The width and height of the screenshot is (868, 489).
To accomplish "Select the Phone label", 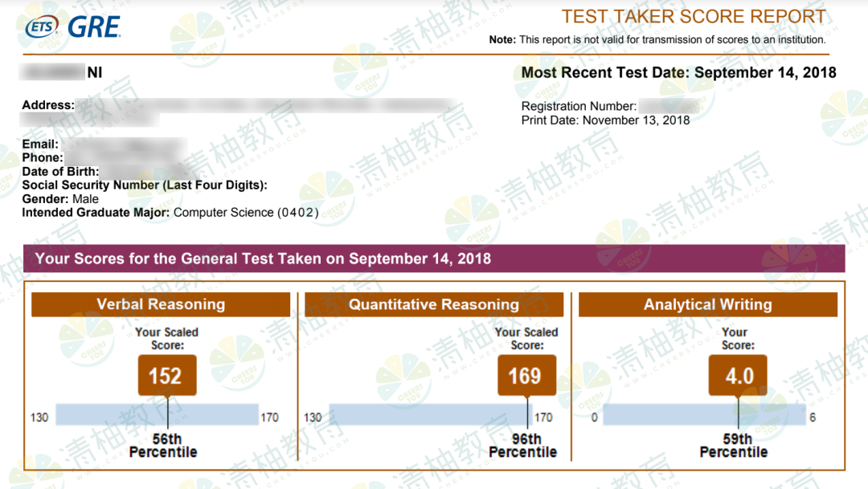I will point(43,157).
